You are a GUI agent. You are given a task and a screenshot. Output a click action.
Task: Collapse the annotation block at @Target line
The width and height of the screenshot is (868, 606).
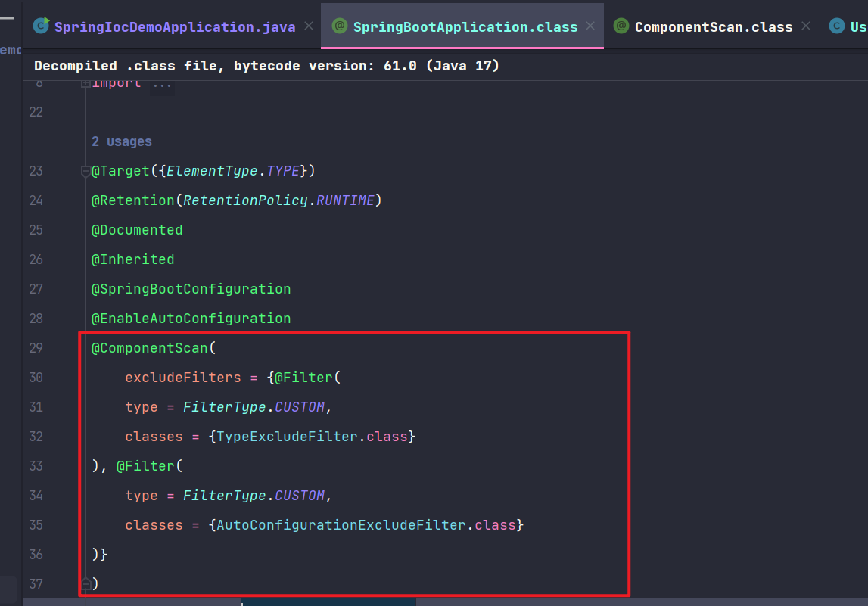click(86, 172)
